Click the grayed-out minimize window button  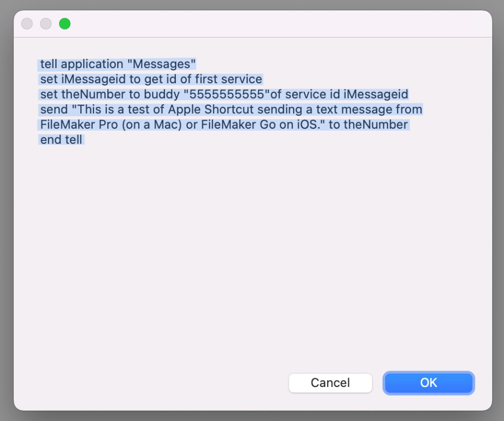[46, 24]
